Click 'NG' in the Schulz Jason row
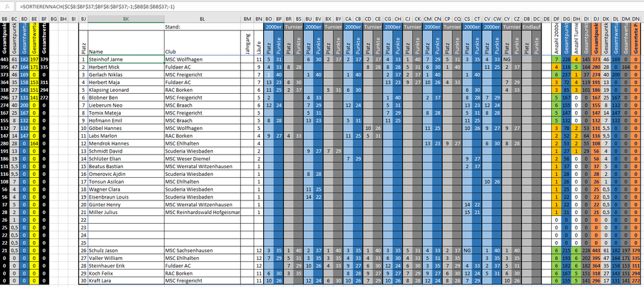 (467, 250)
